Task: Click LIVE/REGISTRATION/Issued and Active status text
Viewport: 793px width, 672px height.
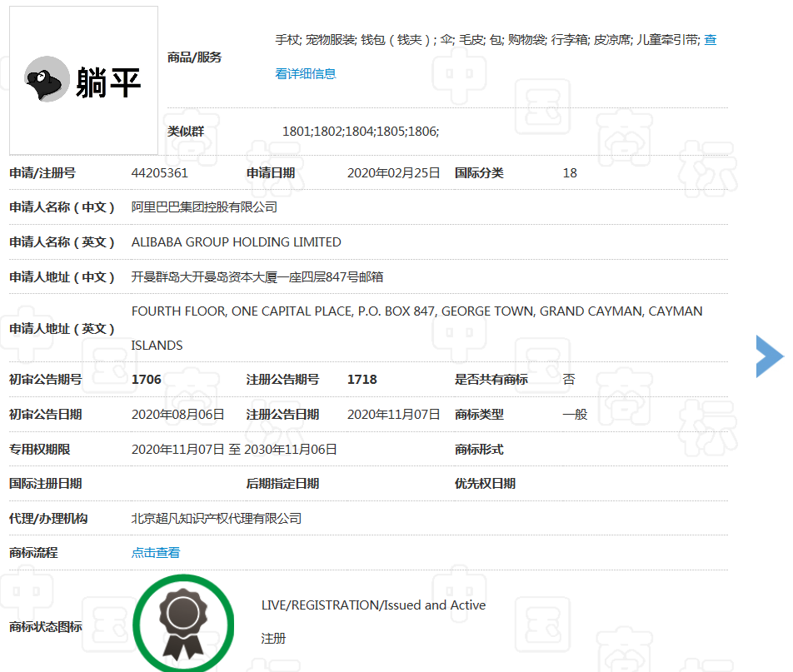Action: (373, 605)
